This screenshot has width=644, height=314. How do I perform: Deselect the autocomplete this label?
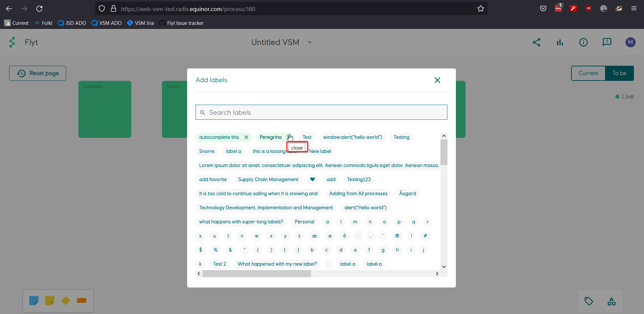pyautogui.click(x=246, y=137)
